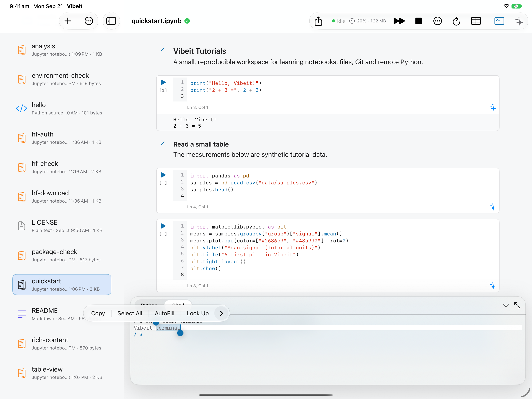Choose AutoFill in the selection popup
Viewport: 532px width, 399px height.
point(165,313)
